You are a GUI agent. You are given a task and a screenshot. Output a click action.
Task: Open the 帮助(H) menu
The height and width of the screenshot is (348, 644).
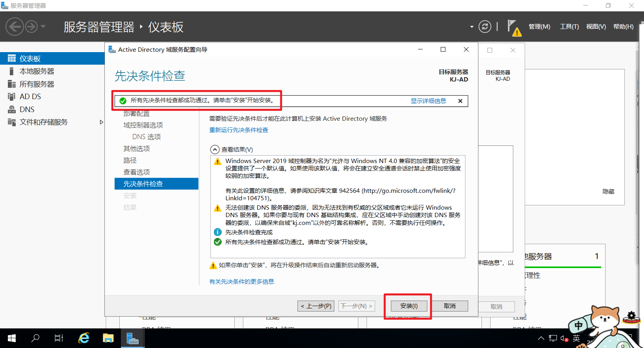623,27
